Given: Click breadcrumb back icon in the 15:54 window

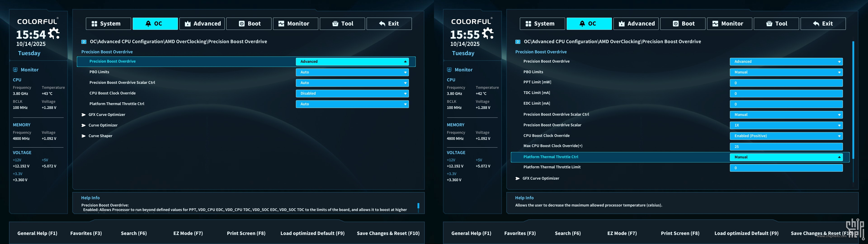Looking at the screenshot, I should [x=84, y=42].
